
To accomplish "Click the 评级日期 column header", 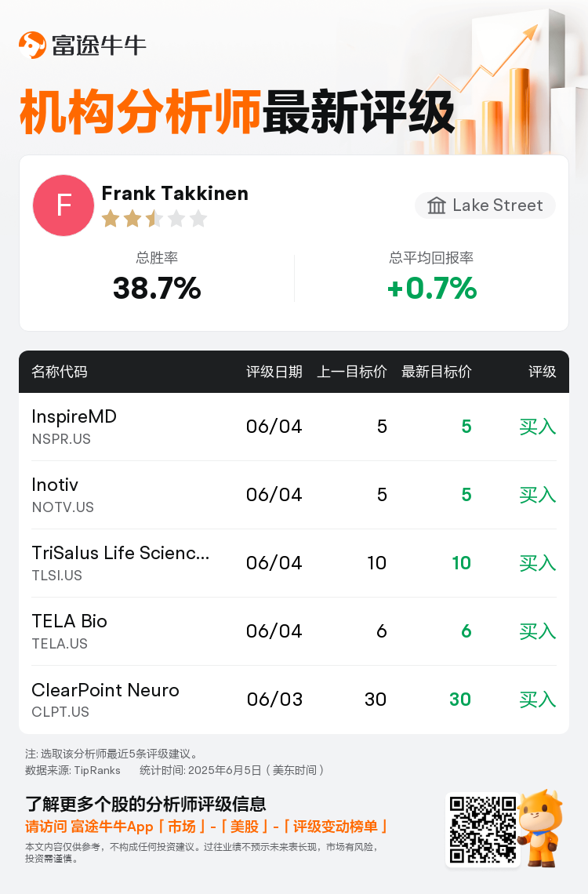I will (x=274, y=372).
